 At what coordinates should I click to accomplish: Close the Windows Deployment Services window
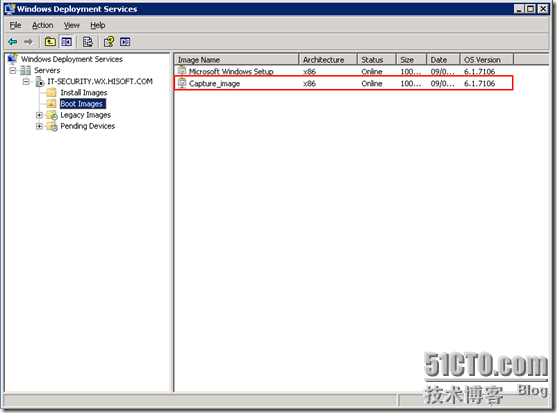point(543,9)
